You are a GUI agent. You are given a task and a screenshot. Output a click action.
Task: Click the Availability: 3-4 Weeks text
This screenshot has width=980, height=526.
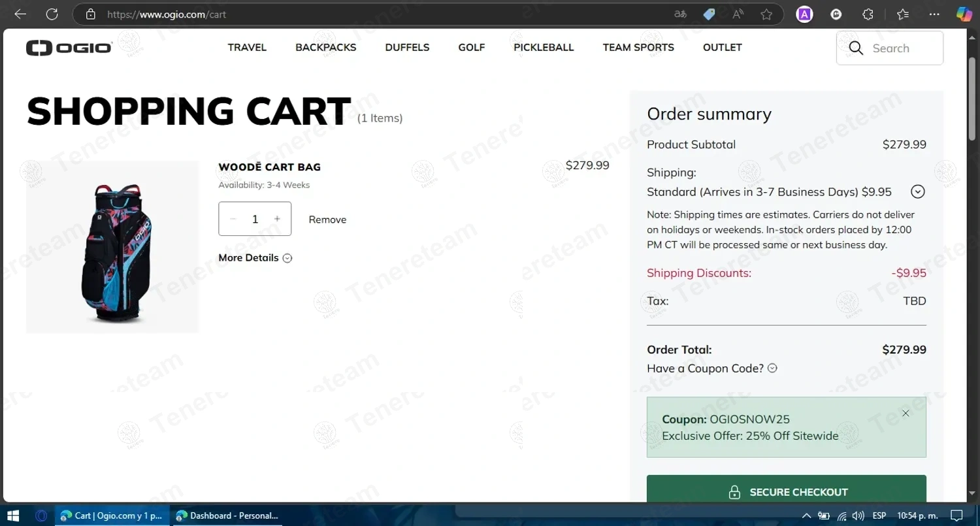[264, 185]
